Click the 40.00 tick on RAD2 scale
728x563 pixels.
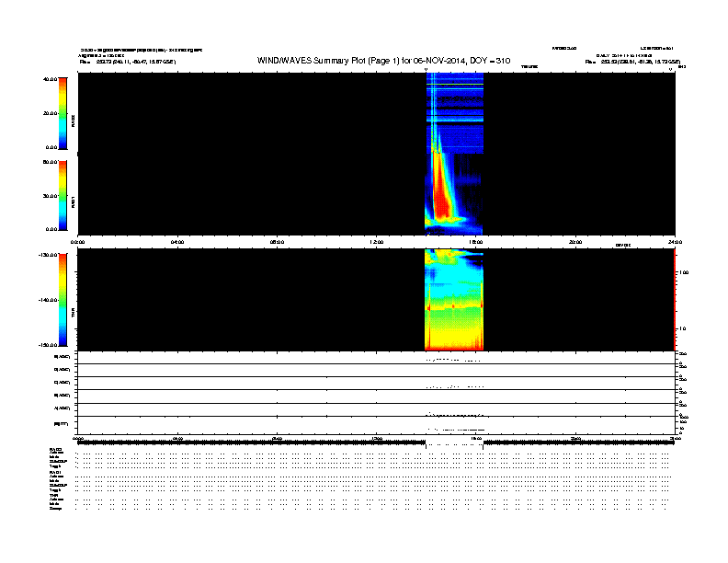coord(50,79)
